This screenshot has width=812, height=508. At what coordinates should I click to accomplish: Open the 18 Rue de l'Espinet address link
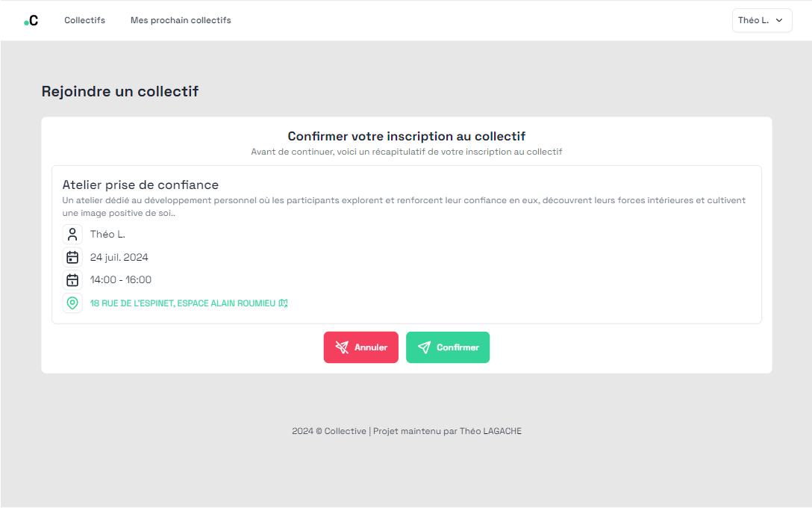(183, 303)
